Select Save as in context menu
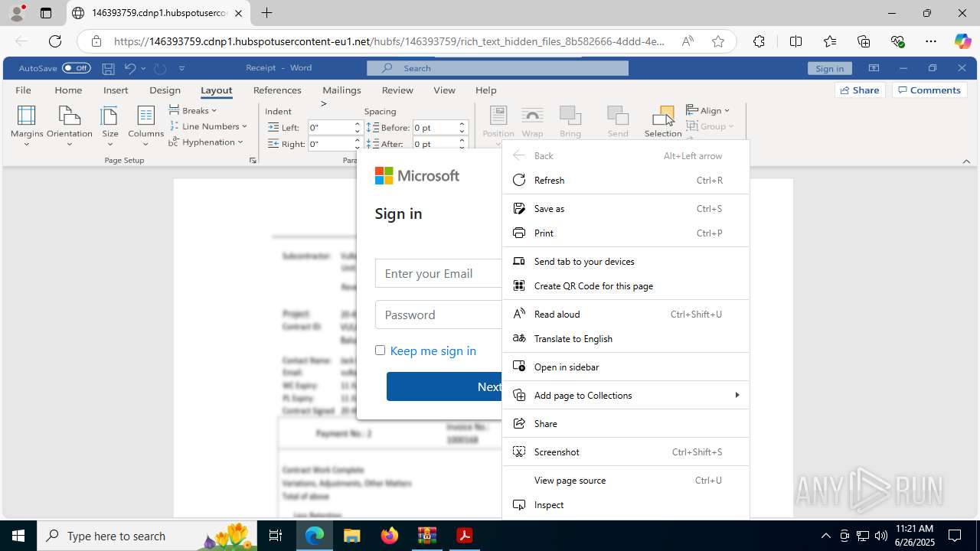Screen dimensions: 980x551 pos(626,208)
